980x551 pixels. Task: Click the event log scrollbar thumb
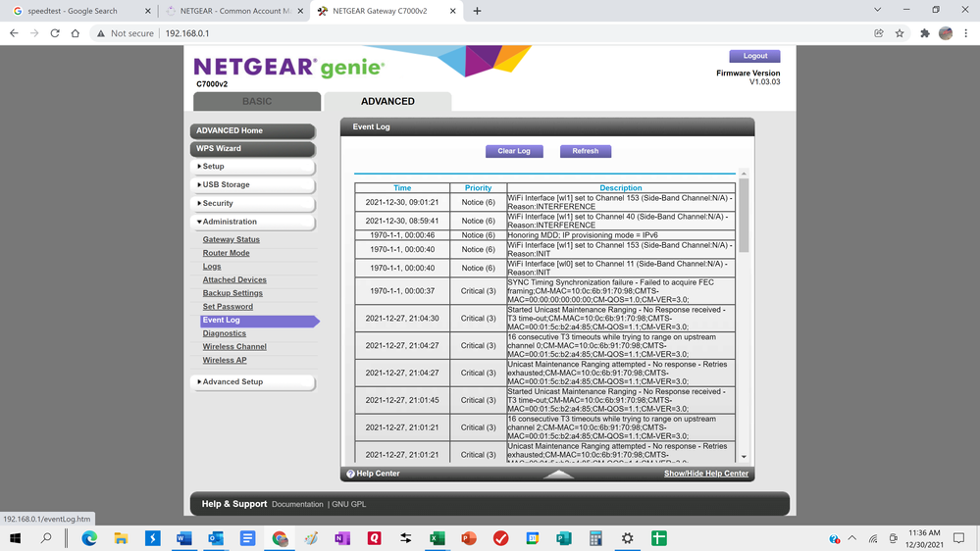[744, 216]
